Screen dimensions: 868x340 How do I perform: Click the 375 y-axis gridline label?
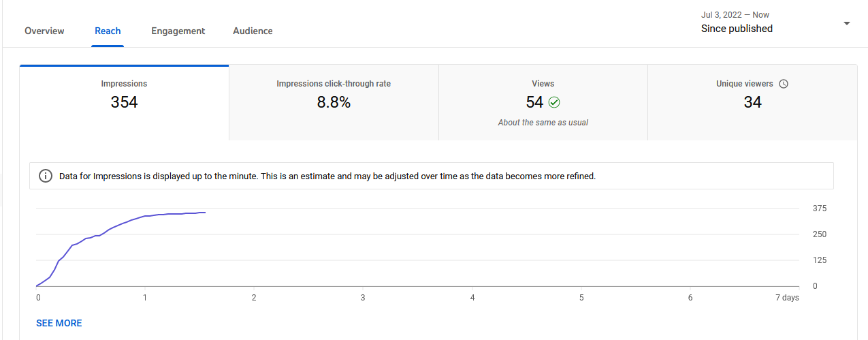coord(820,208)
